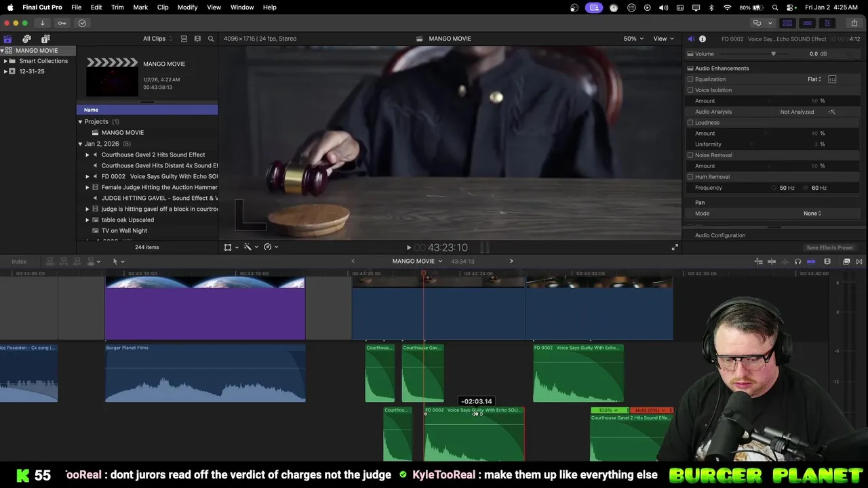Screen dimensions: 868x488
Task: Enter full screen viewer mode
Action: pos(675,247)
